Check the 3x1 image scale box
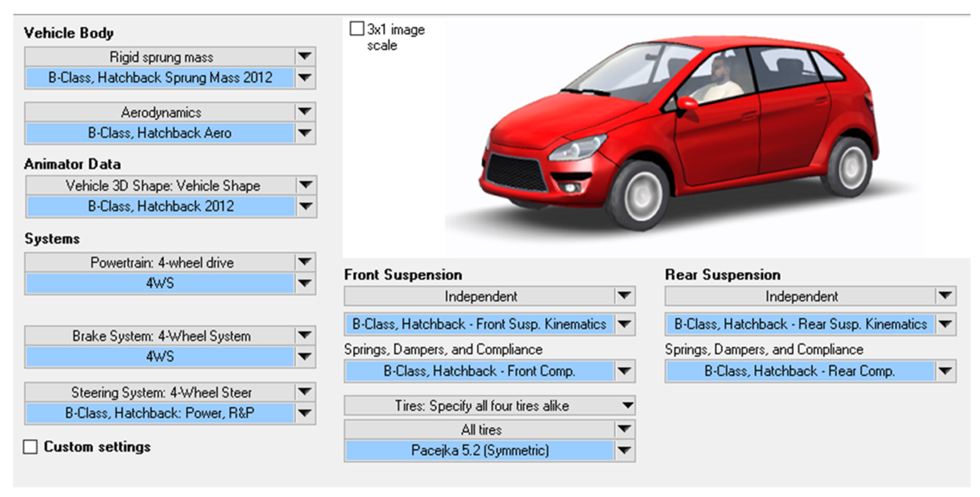 click(356, 29)
